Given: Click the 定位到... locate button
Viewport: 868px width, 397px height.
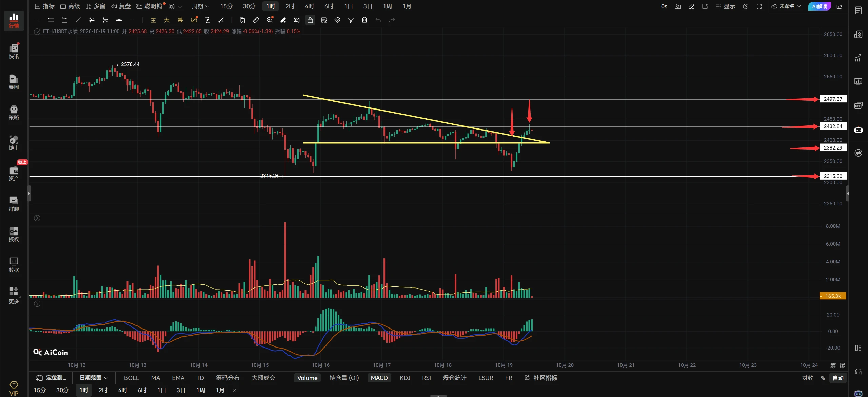Looking at the screenshot, I should click(52, 378).
